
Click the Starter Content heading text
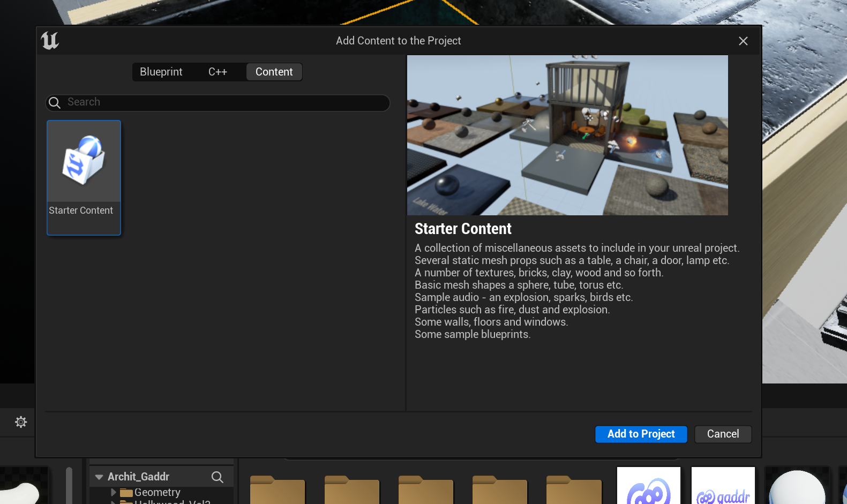pos(463,229)
